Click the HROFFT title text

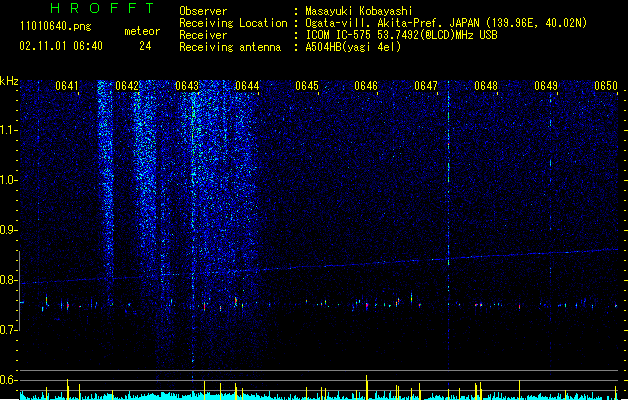pyautogui.click(x=102, y=8)
